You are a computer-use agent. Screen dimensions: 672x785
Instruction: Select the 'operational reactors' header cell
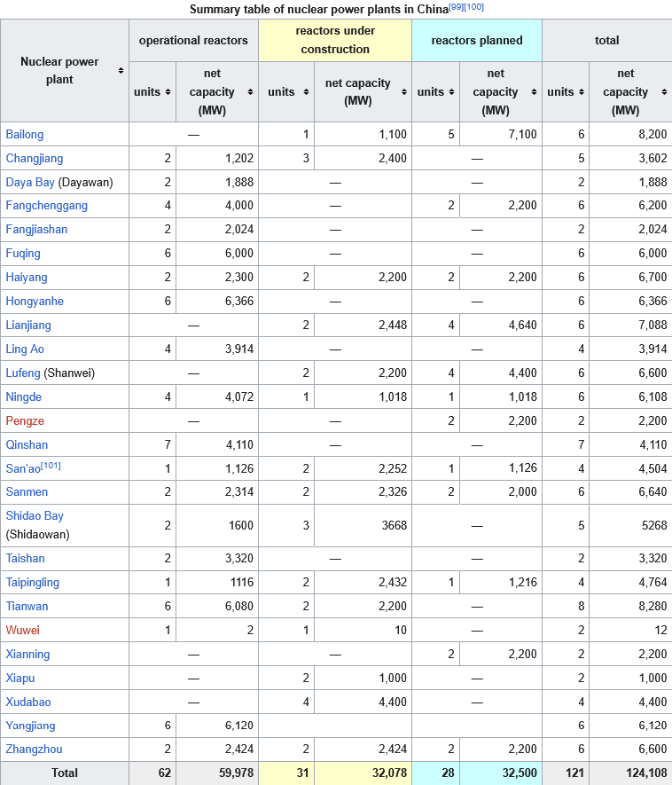point(193,41)
